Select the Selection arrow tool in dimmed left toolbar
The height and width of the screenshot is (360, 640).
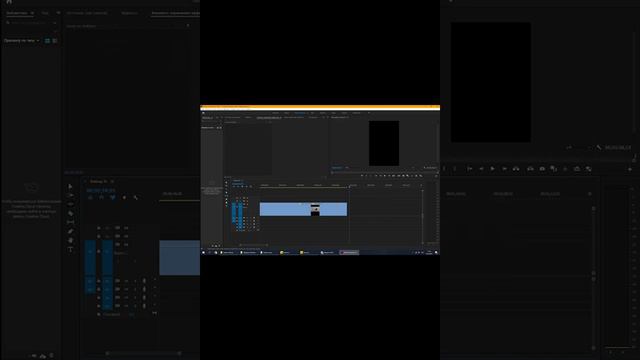[70, 186]
